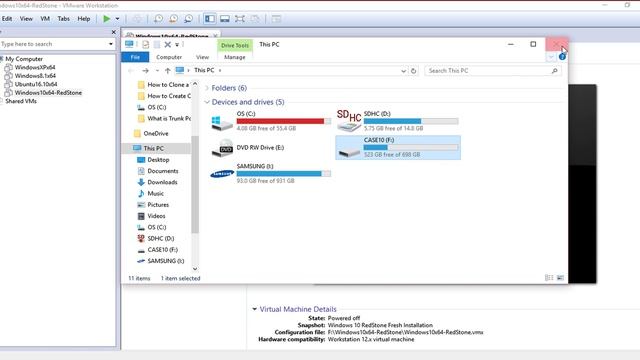Click the library 'Type here to search' field
The width and height of the screenshot is (640, 360).
coord(53,44)
